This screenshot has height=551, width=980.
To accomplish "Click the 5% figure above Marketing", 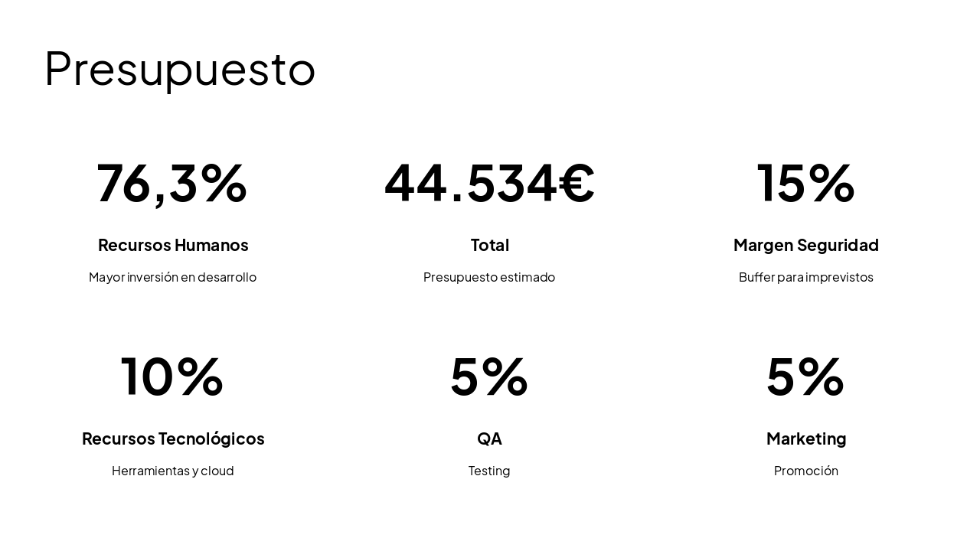I will (805, 376).
